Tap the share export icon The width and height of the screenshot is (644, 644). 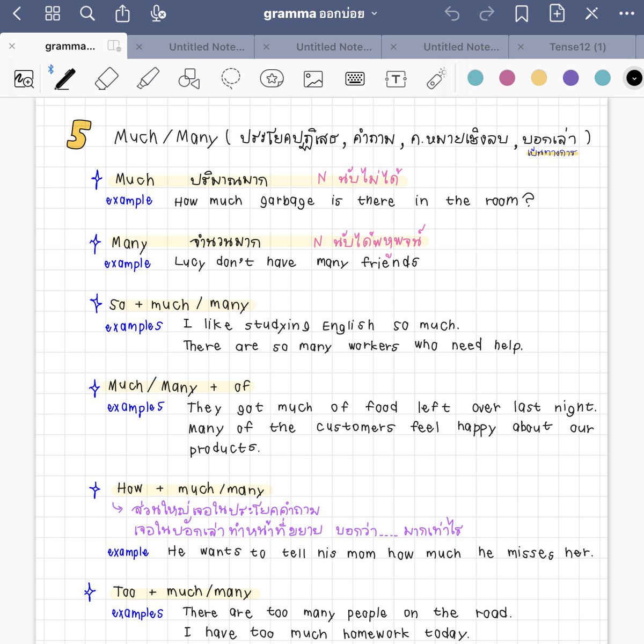122,13
